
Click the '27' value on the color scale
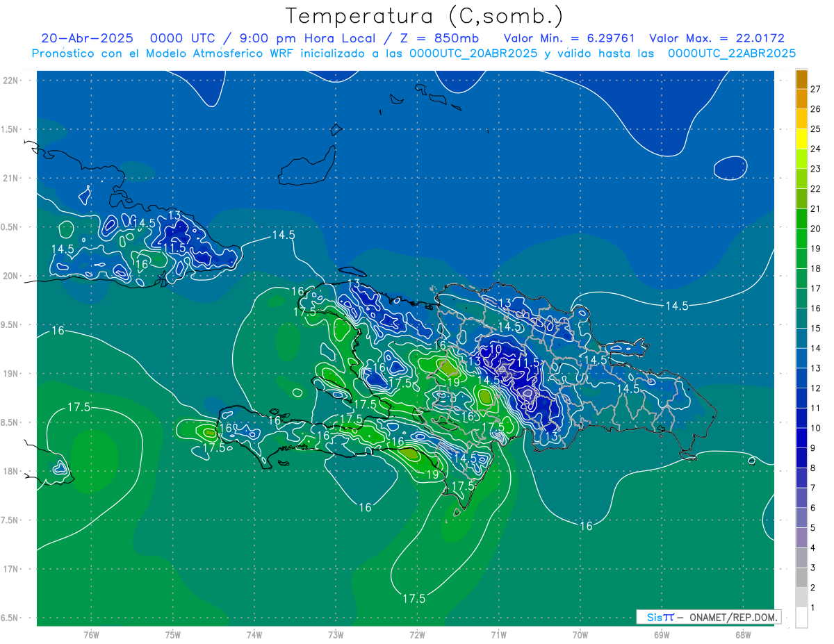click(816, 89)
